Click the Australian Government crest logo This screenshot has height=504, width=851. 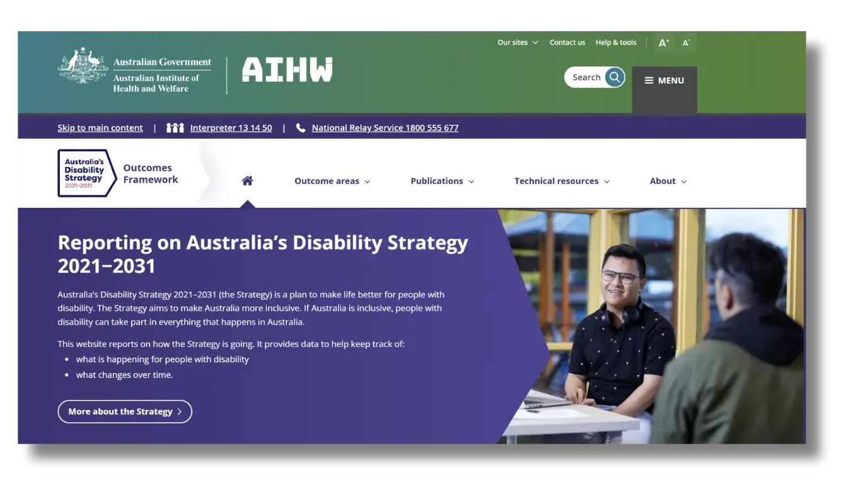point(83,66)
